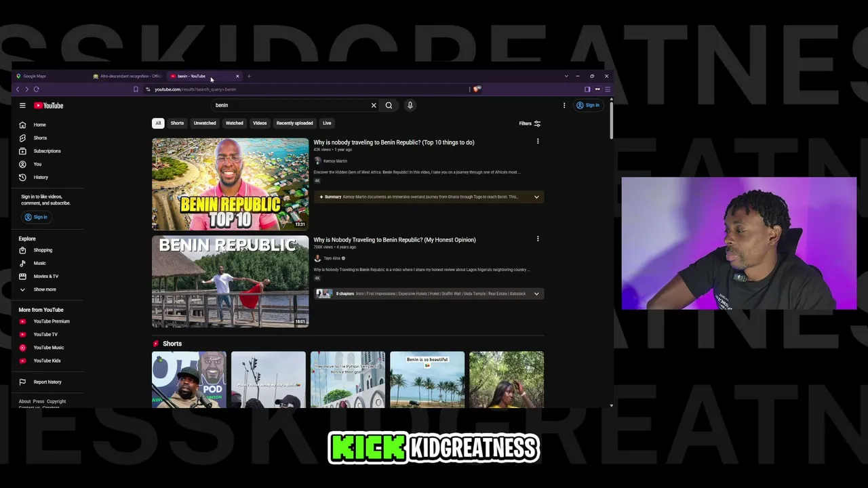This screenshot has height=488, width=868.
Task: Open the Home icon in the sidebar
Action: [x=22, y=125]
